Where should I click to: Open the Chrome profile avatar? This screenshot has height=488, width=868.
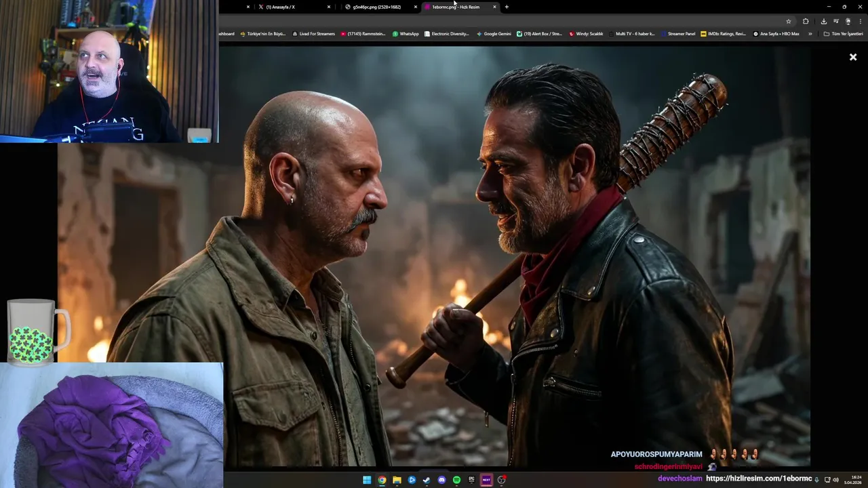pyautogui.click(x=848, y=21)
